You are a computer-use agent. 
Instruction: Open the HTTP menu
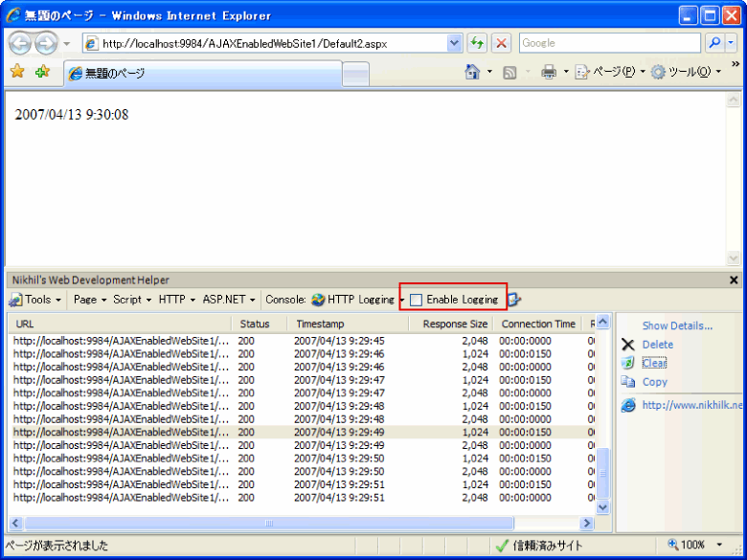click(177, 300)
